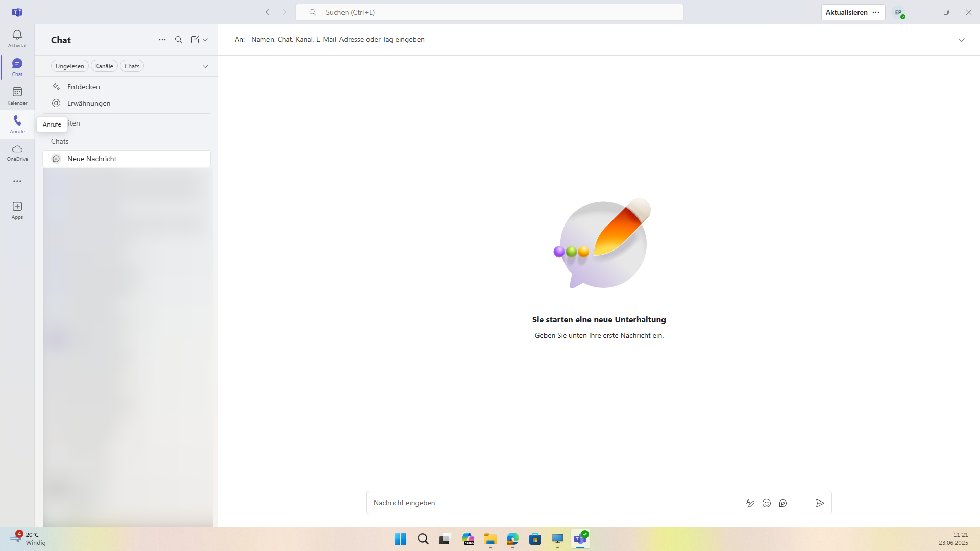The image size is (980, 551).
Task: Click the Aktualisieren button
Action: [x=846, y=12]
